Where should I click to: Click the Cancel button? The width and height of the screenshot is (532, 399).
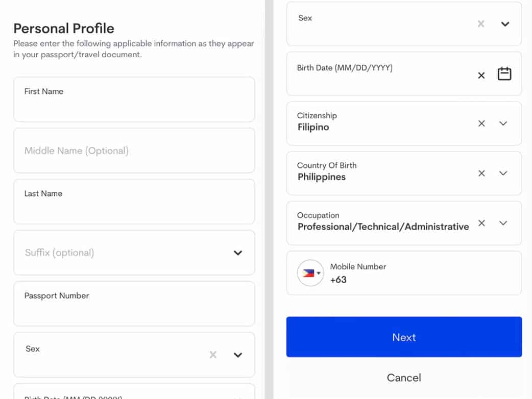pyautogui.click(x=403, y=378)
